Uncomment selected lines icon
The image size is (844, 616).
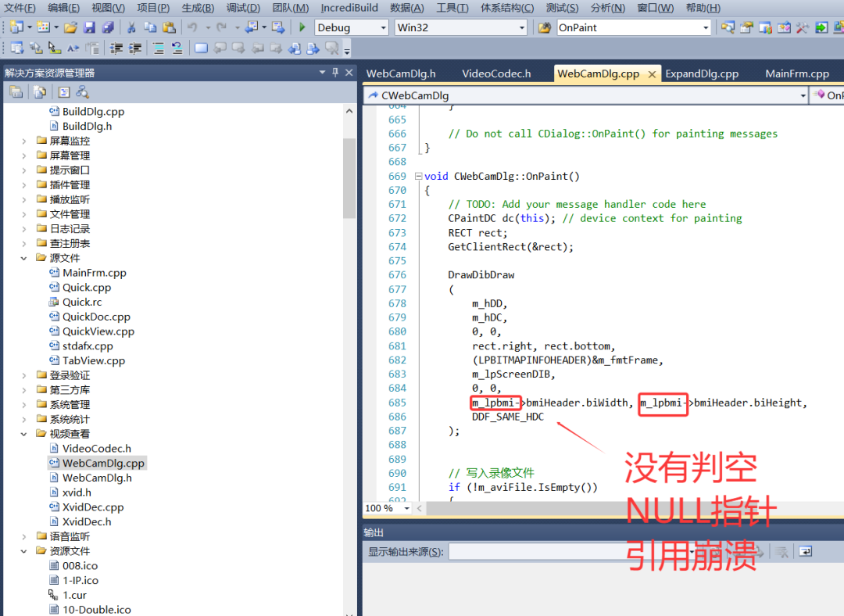pyautogui.click(x=177, y=48)
